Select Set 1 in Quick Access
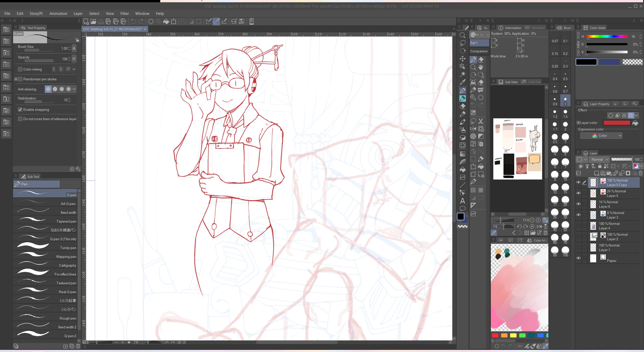This screenshot has width=644, height=352. [x=479, y=43]
